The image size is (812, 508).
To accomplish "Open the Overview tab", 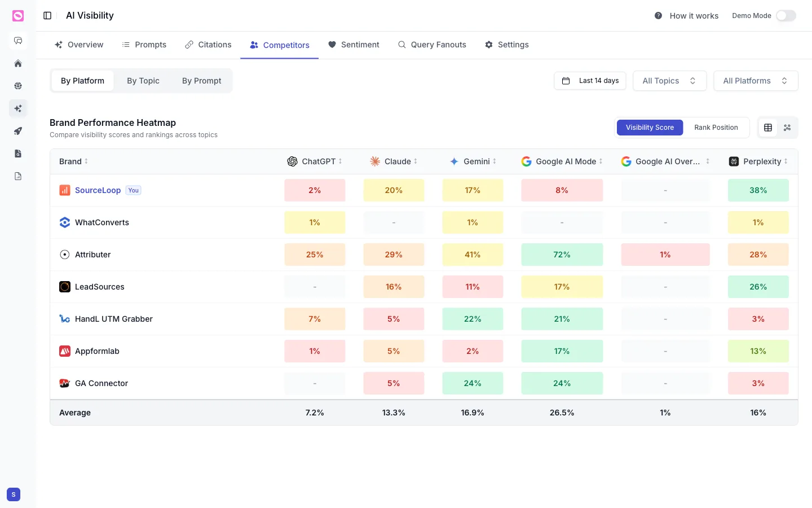I will point(79,45).
